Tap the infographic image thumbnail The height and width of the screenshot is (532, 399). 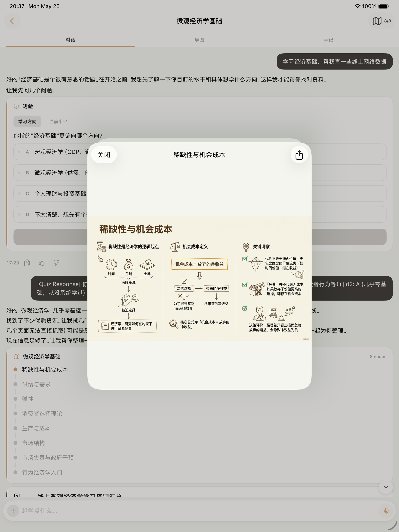coord(199,278)
